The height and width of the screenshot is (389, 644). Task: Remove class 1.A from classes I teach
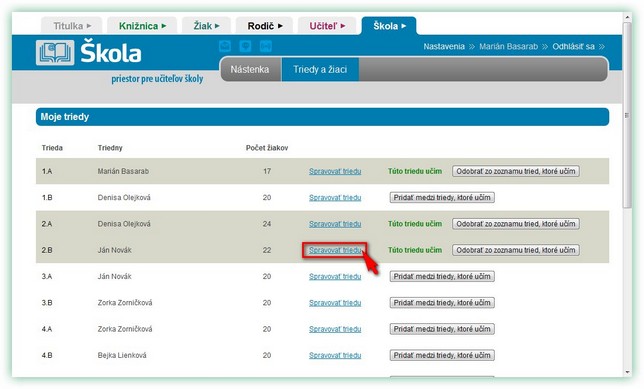(516, 171)
